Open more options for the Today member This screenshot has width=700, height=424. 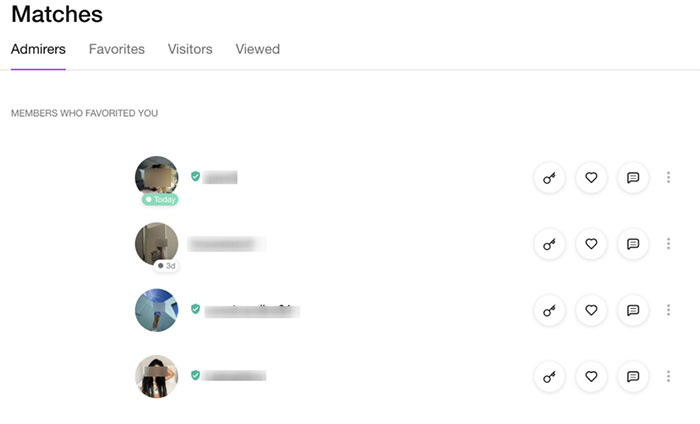tap(668, 178)
